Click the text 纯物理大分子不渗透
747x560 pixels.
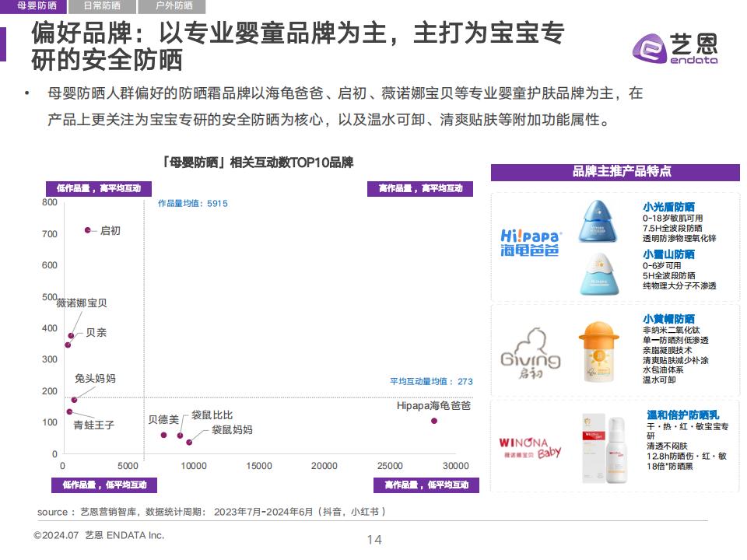(x=679, y=285)
